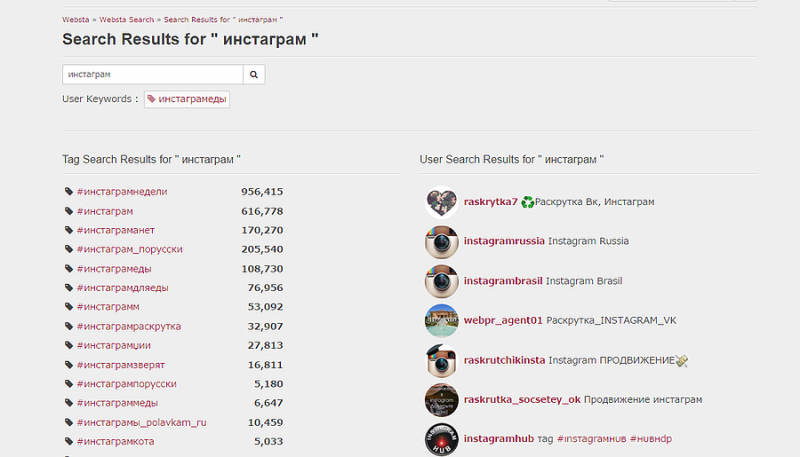The image size is (800, 457).
Task: Click instagramrussia camera avatar
Action: pyautogui.click(x=442, y=242)
